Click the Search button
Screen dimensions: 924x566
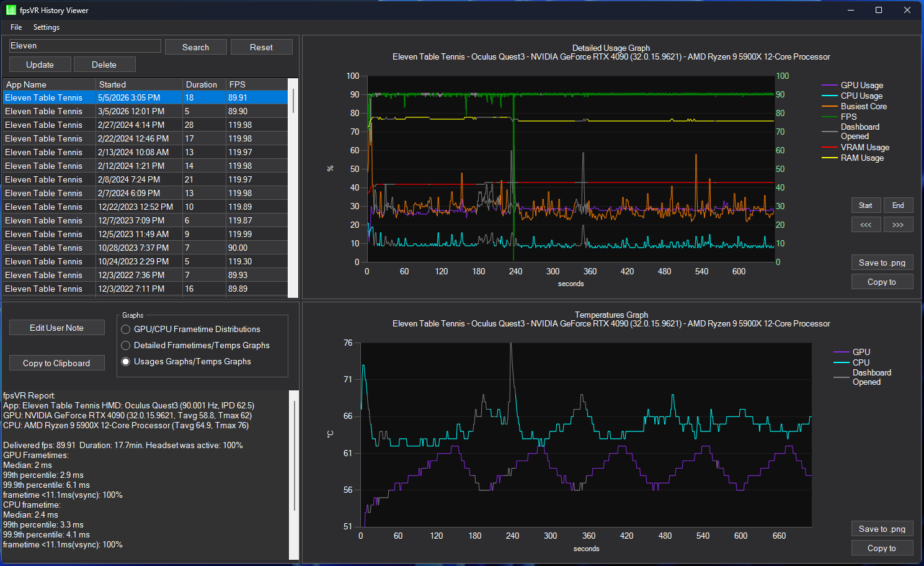coord(196,47)
